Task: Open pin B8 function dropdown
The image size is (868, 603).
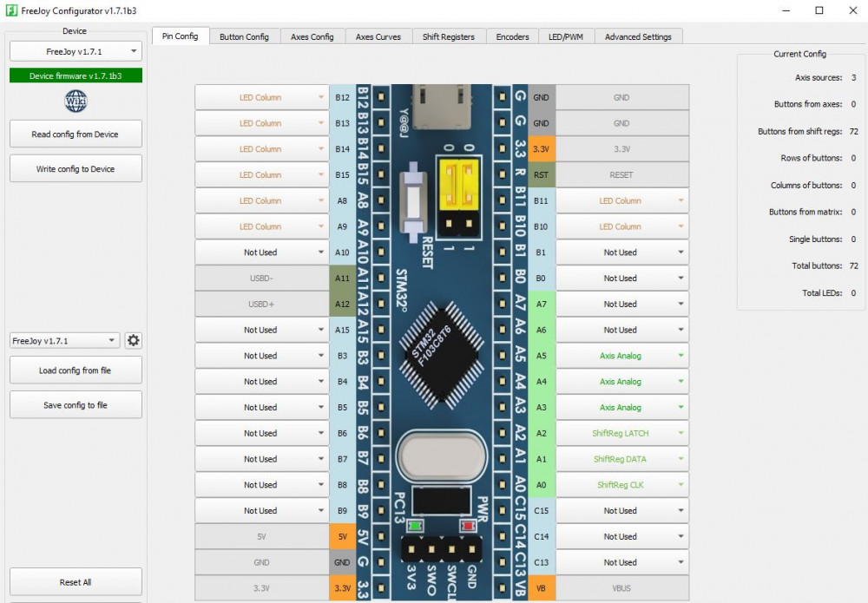Action: pos(262,485)
